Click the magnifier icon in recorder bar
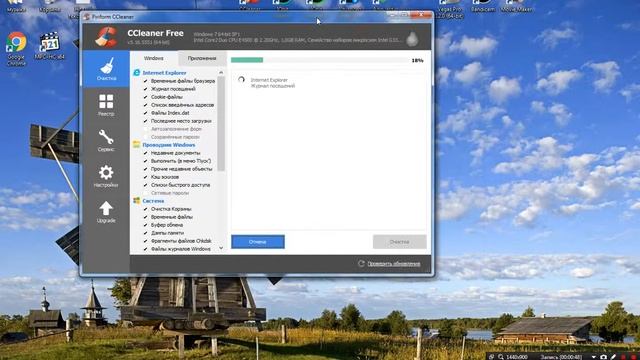640x360 pixels. [501, 357]
